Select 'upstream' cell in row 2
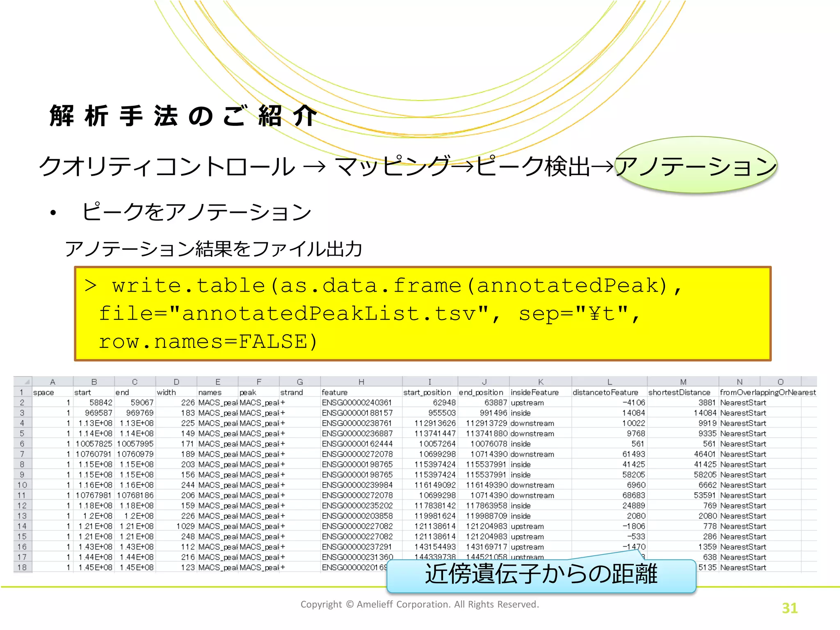This screenshot has height=630, width=840. point(541,403)
